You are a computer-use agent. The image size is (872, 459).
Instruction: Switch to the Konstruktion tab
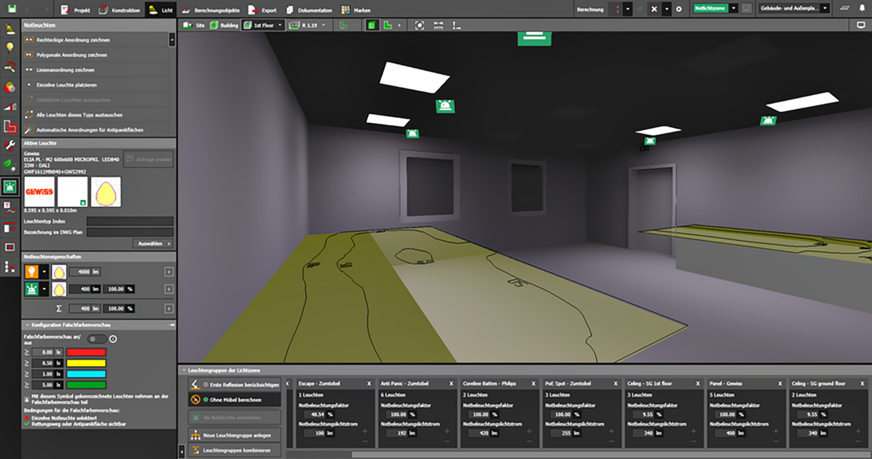(121, 9)
